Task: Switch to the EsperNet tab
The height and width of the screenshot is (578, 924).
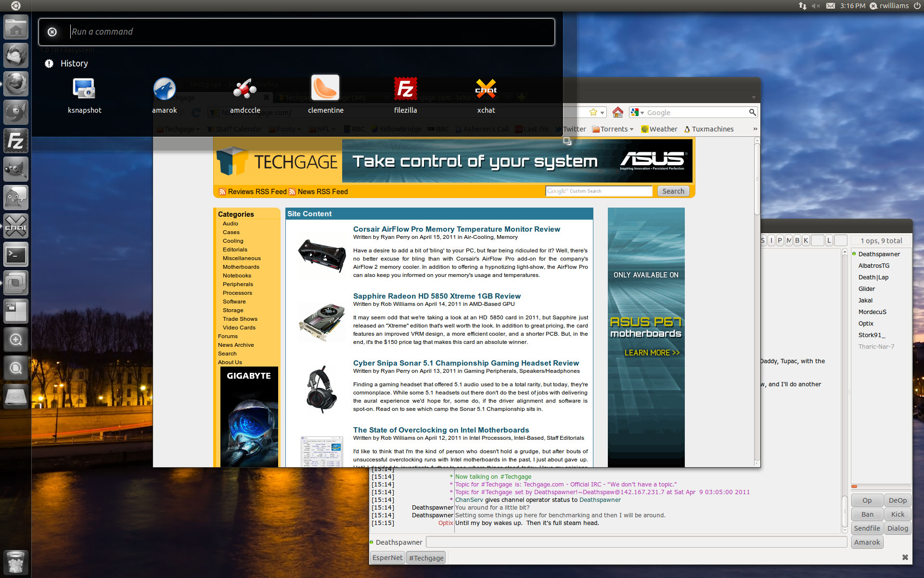Action: [x=387, y=558]
